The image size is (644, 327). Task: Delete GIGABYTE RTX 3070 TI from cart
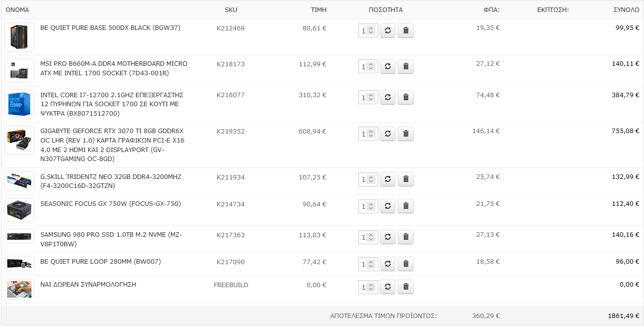[x=406, y=134]
